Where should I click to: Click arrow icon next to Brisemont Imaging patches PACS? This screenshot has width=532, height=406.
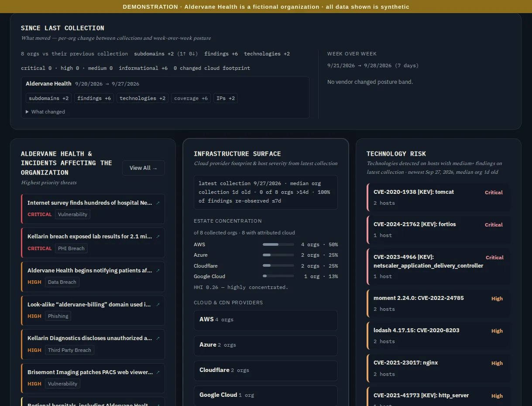point(158,372)
